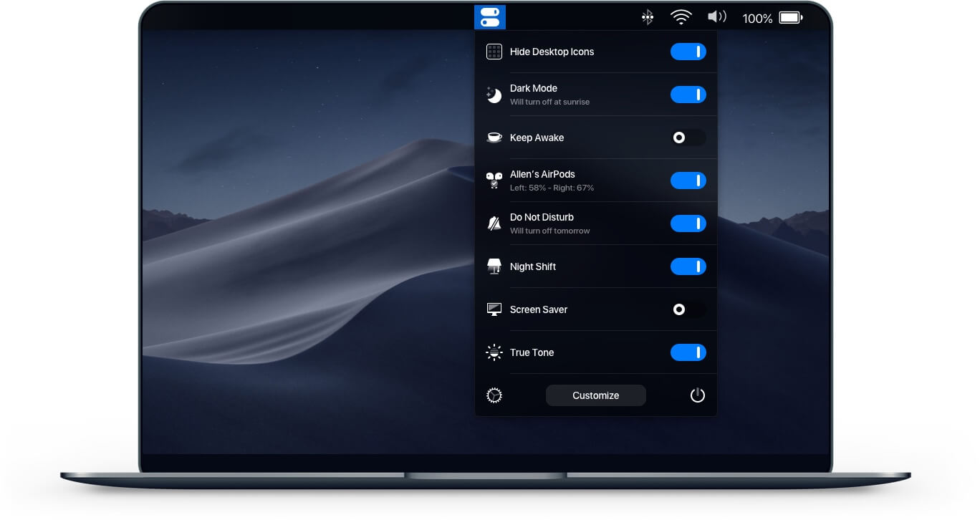
Task: Enable the Keep Awake switch
Action: coord(688,138)
